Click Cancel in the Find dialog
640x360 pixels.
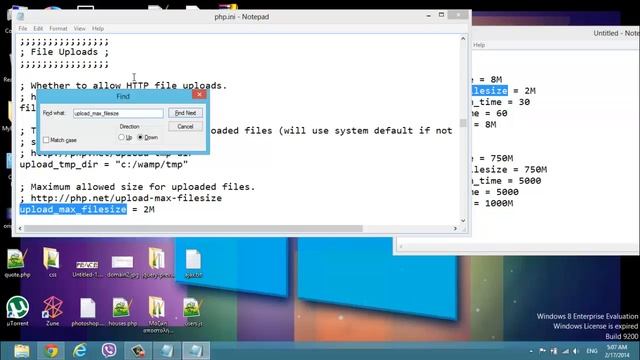[185, 127]
